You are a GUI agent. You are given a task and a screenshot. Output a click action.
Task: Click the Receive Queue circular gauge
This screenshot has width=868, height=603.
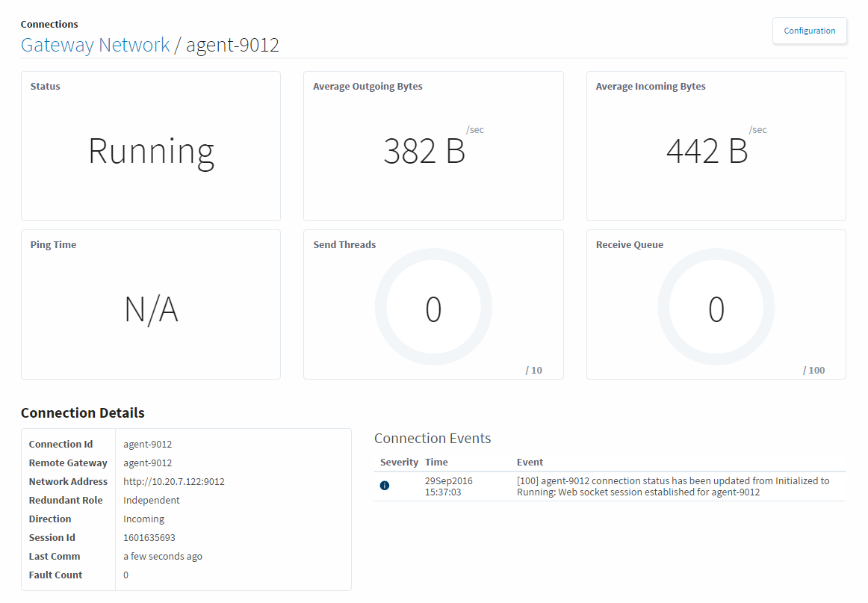tap(716, 309)
